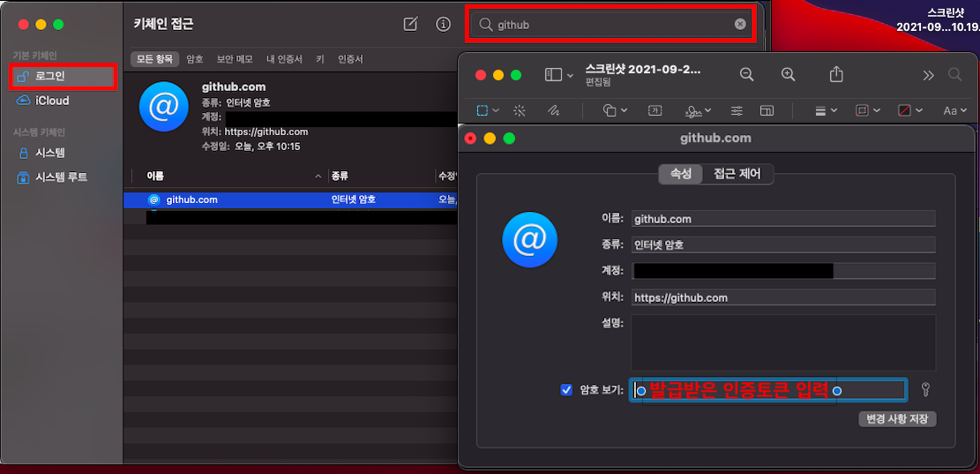Click the Shapes tool icon in Preview
Viewport: 980px width, 474px height.
[610, 110]
